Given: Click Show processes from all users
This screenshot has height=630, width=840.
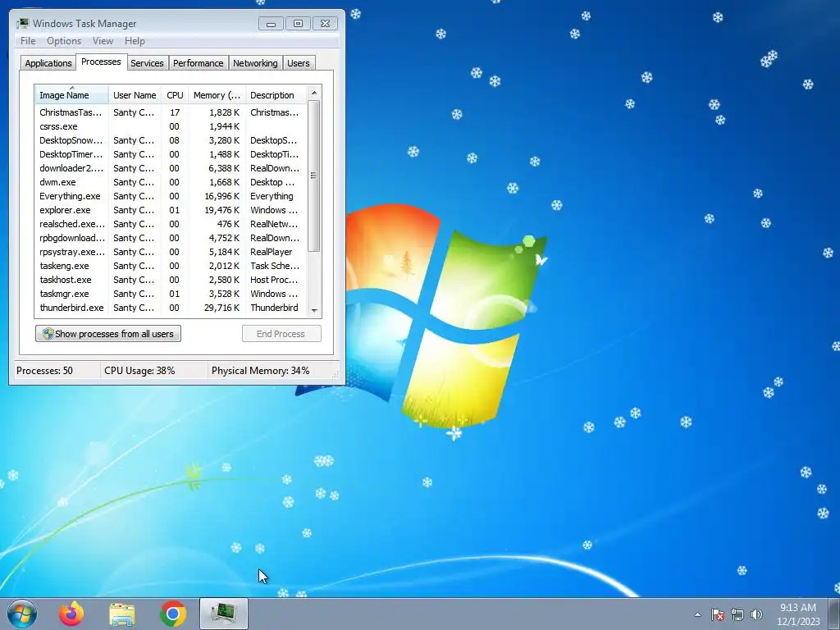Looking at the screenshot, I should (108, 334).
